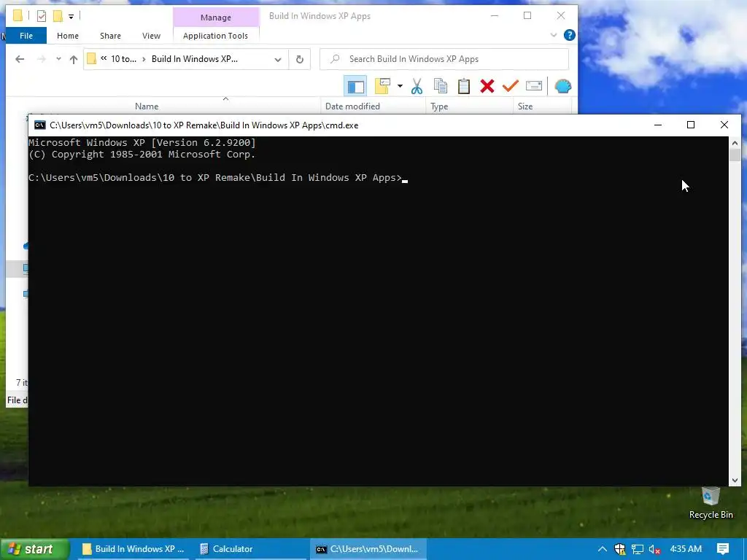Open the green Start button
This screenshot has width=747, height=560.
(35, 549)
